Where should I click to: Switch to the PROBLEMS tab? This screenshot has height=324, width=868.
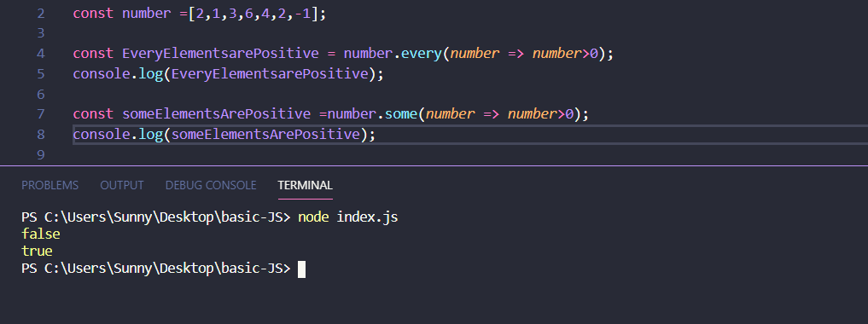click(x=50, y=185)
